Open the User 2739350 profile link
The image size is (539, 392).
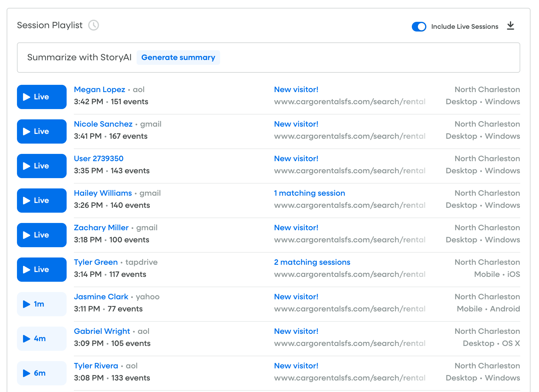pos(98,159)
